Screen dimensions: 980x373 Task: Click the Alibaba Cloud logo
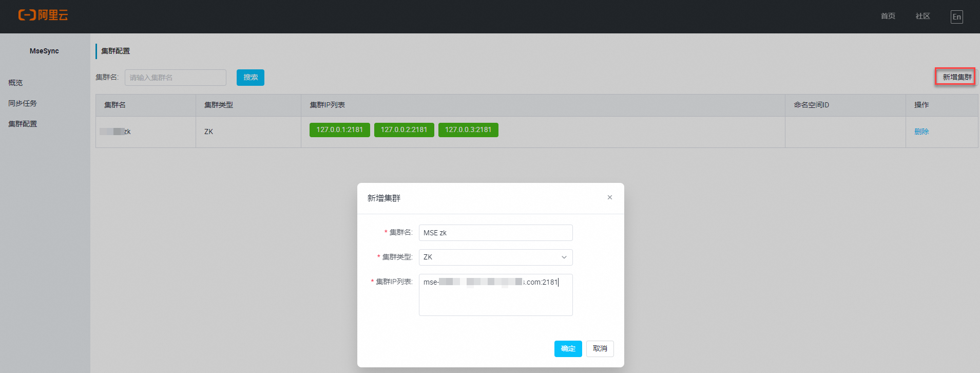(43, 15)
